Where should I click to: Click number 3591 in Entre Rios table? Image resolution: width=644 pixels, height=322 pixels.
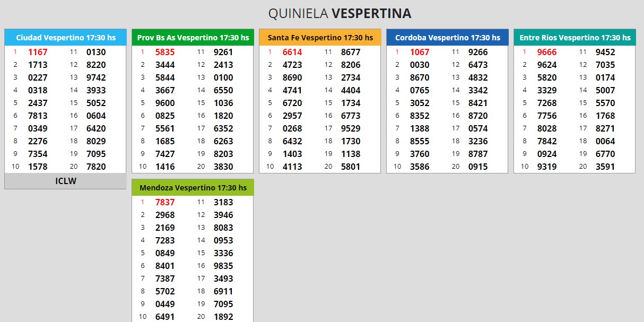[605, 167]
